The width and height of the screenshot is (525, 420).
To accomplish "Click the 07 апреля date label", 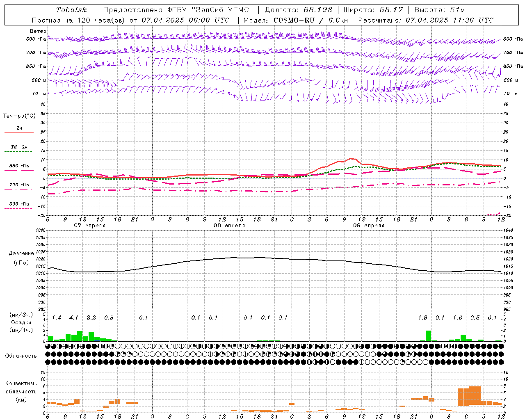I will 89,226.
